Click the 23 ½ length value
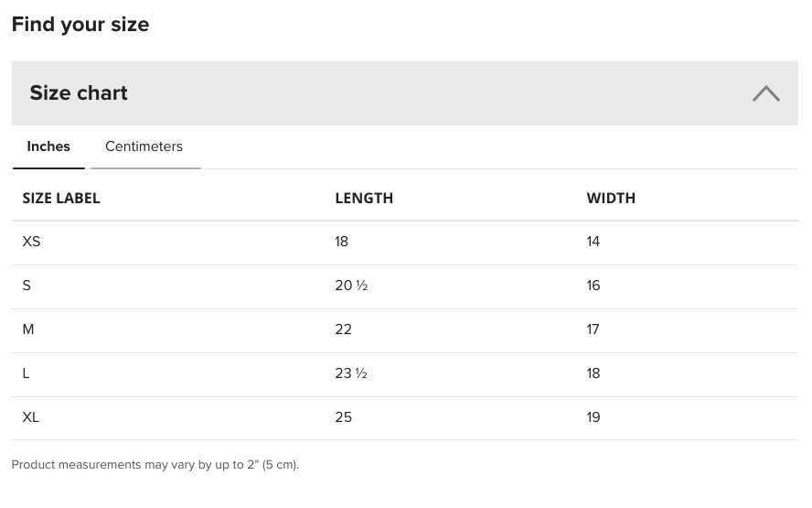 [x=351, y=373]
